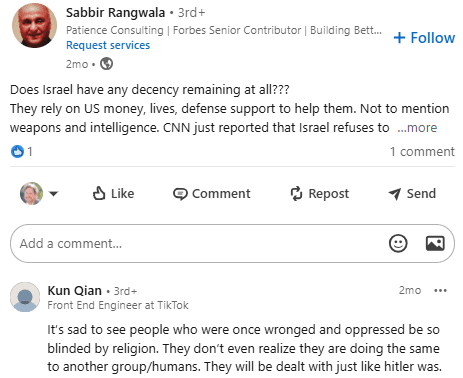This screenshot has width=463, height=378.
Task: Open the Request services link
Action: (108, 45)
